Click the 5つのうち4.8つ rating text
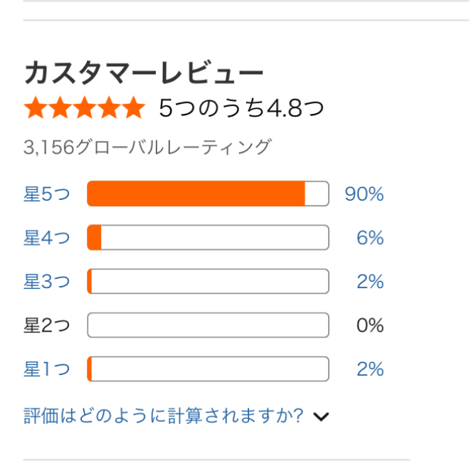This screenshot has height=476, width=469. click(x=241, y=108)
